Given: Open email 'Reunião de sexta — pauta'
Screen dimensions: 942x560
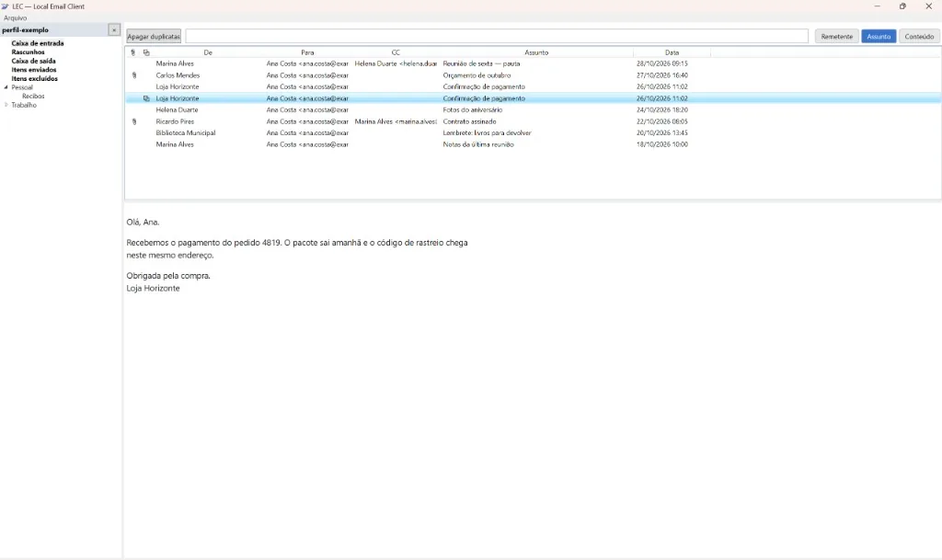Looking at the screenshot, I should (x=481, y=63).
